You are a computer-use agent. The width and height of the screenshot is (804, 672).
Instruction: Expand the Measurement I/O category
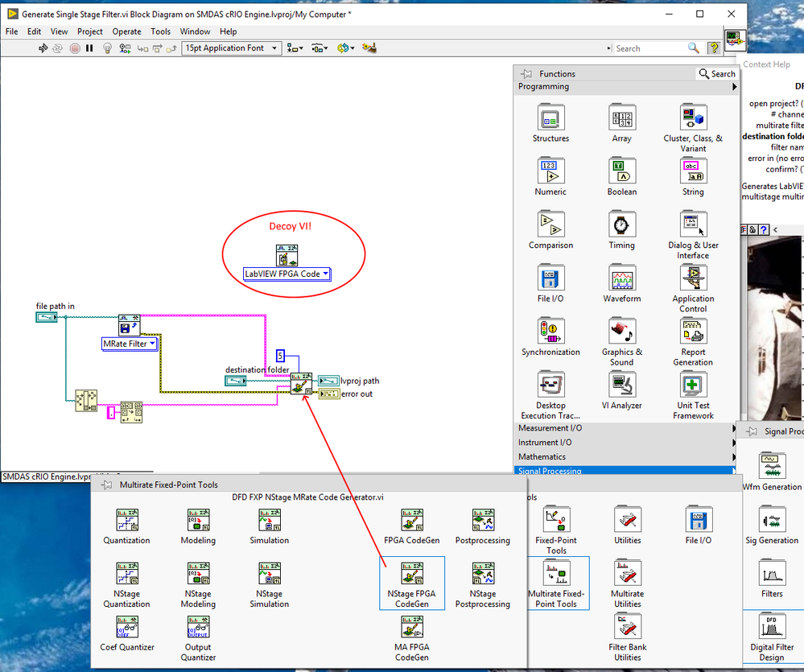pyautogui.click(x=627, y=428)
